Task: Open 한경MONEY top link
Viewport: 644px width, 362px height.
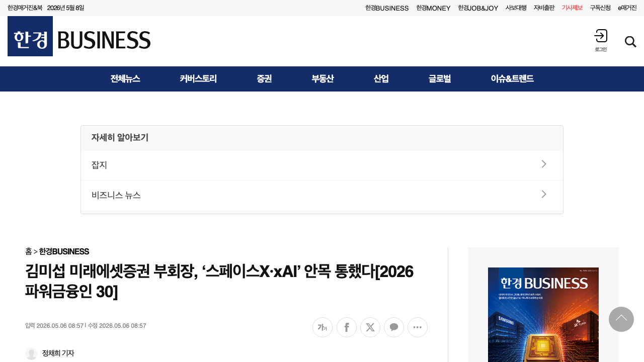Action: tap(433, 8)
